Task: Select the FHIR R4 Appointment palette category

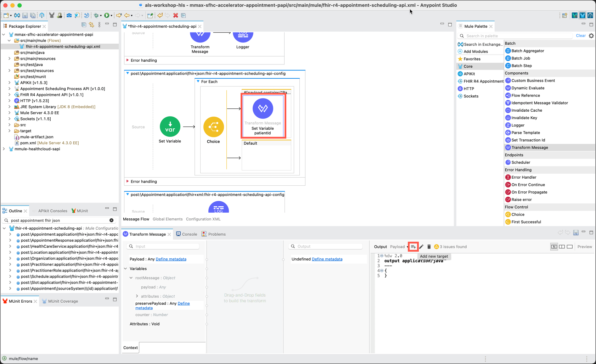Action: point(480,81)
